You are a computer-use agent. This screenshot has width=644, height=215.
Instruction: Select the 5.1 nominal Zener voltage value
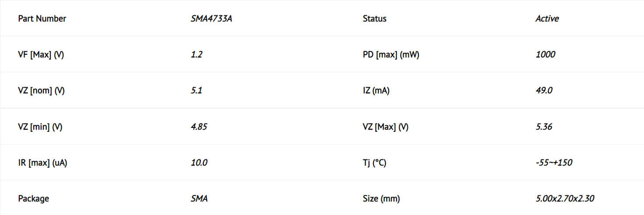(x=197, y=91)
